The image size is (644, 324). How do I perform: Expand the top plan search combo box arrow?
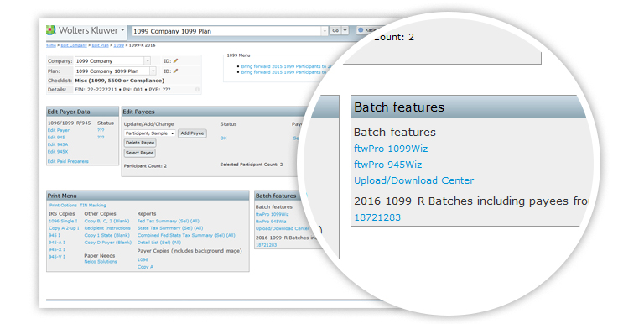pyautogui.click(x=324, y=31)
